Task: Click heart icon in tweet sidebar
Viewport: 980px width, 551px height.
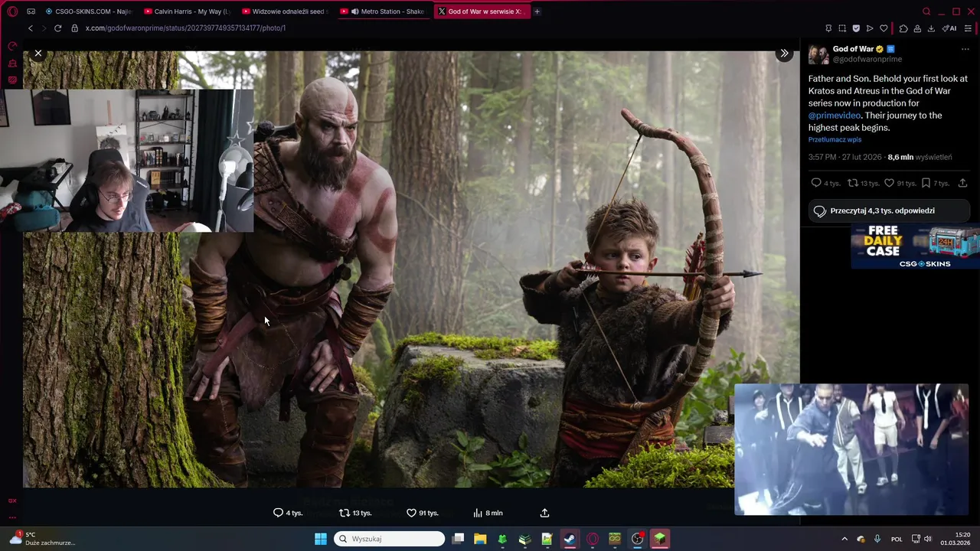Action: 889,183
